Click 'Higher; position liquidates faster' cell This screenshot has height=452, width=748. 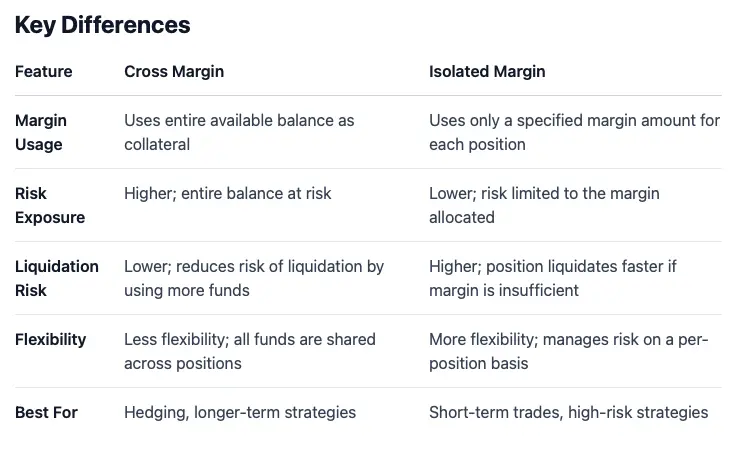[552, 278]
